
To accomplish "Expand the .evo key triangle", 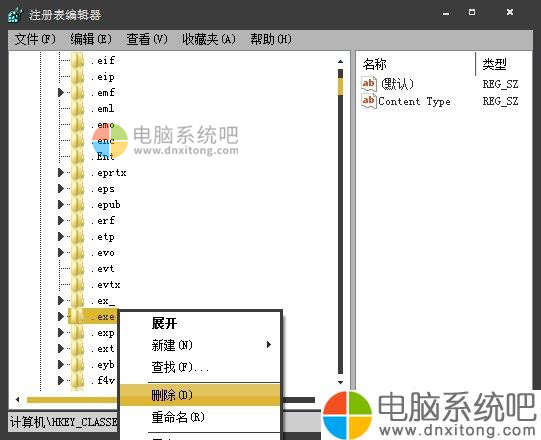I will tap(61, 253).
